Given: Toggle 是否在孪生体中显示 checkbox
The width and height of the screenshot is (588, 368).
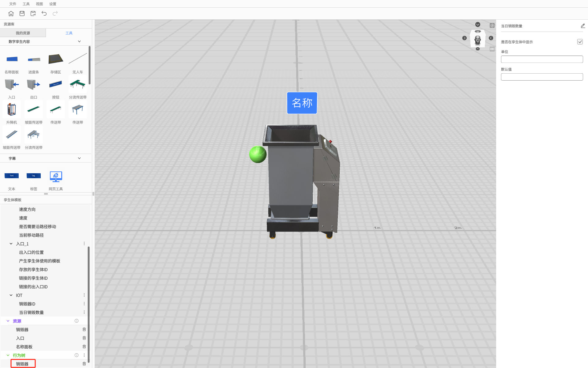Looking at the screenshot, I should (580, 42).
